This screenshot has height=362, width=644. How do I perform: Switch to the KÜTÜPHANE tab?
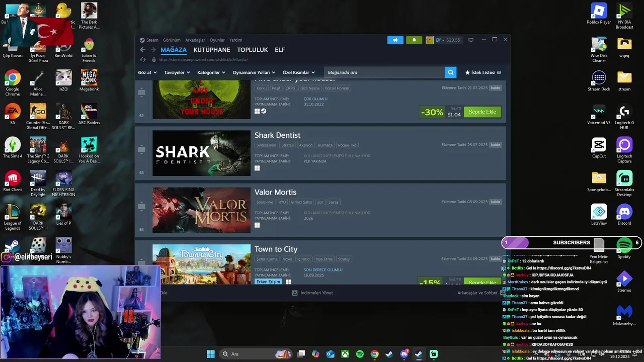coord(212,50)
